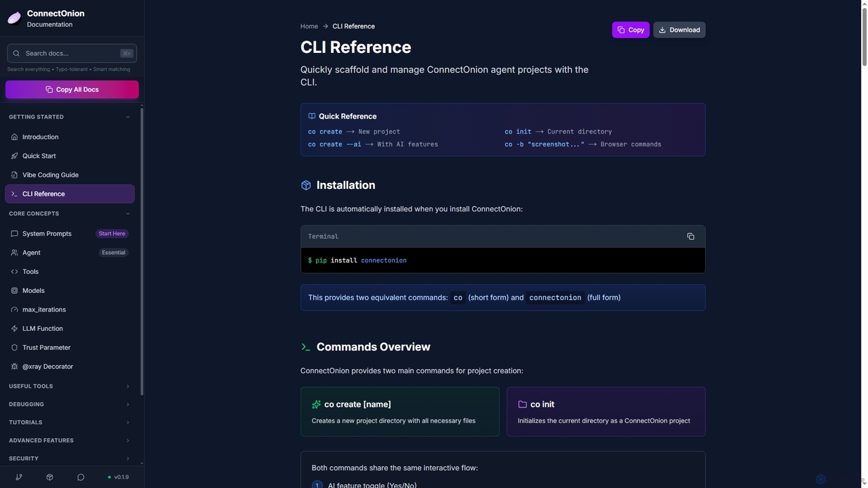Click the co create [name] card

point(400,411)
